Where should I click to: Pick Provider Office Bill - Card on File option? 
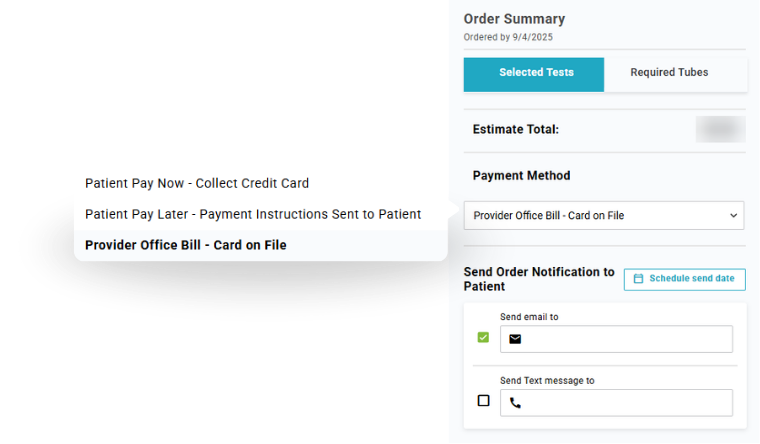point(186,245)
